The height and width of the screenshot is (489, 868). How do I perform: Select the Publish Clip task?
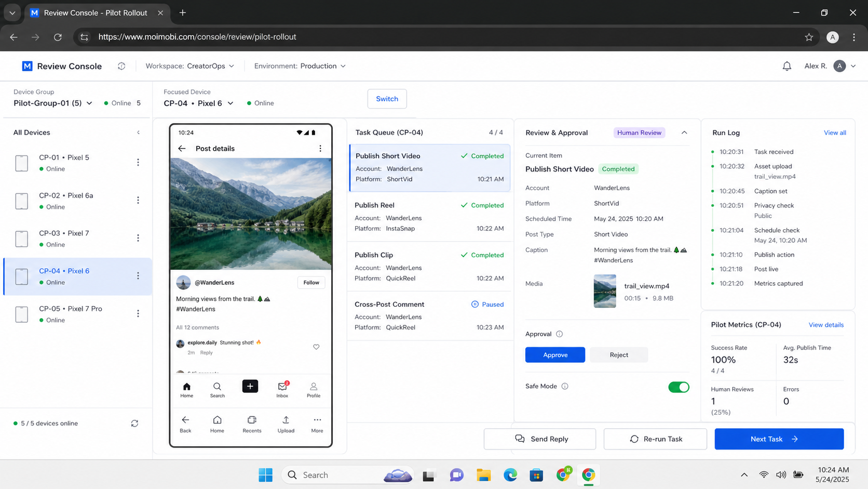429,267
